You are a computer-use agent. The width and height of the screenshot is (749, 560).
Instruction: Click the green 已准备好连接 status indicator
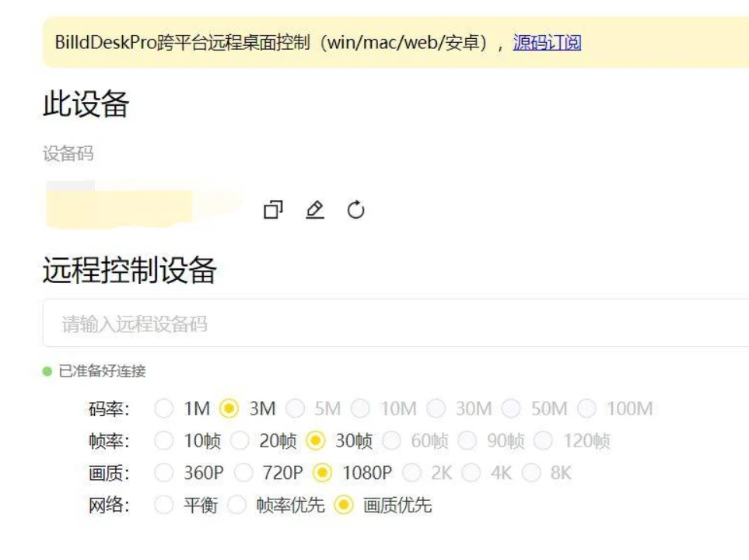(x=47, y=372)
